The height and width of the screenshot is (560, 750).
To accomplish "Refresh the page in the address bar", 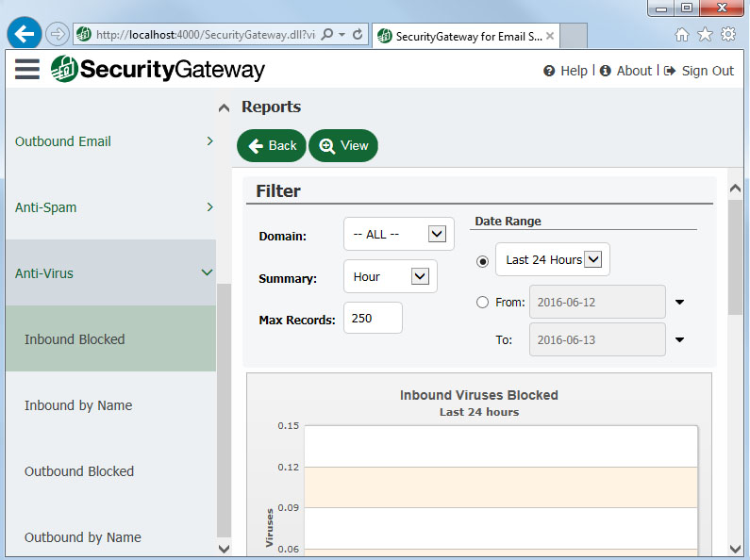I will coord(358,34).
